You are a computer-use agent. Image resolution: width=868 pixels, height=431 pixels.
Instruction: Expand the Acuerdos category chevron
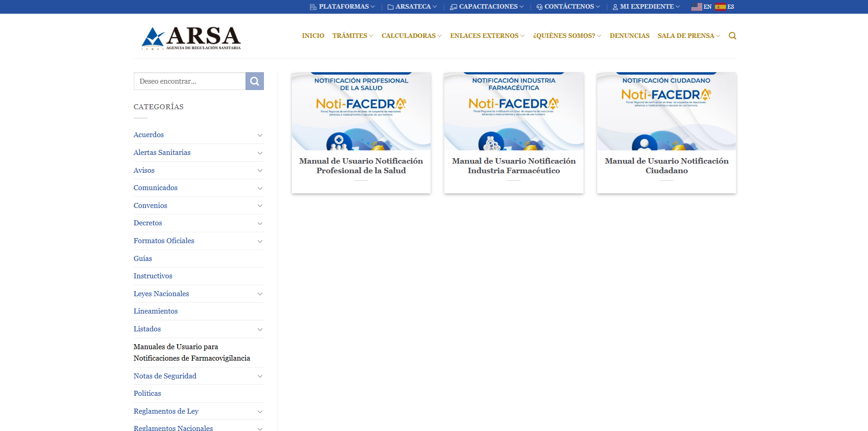[x=260, y=135]
